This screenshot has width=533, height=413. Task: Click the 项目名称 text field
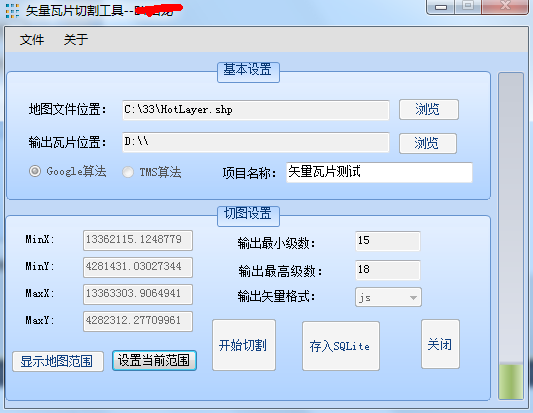point(379,172)
